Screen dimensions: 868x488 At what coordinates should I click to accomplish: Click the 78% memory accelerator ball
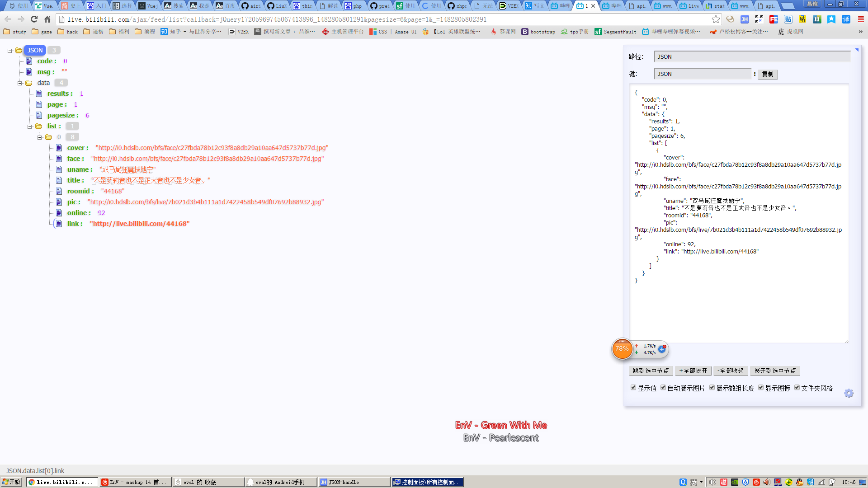pyautogui.click(x=622, y=349)
